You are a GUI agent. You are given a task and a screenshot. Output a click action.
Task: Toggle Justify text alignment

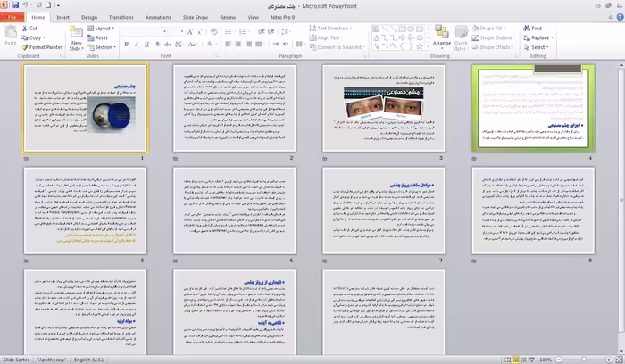[x=259, y=45]
